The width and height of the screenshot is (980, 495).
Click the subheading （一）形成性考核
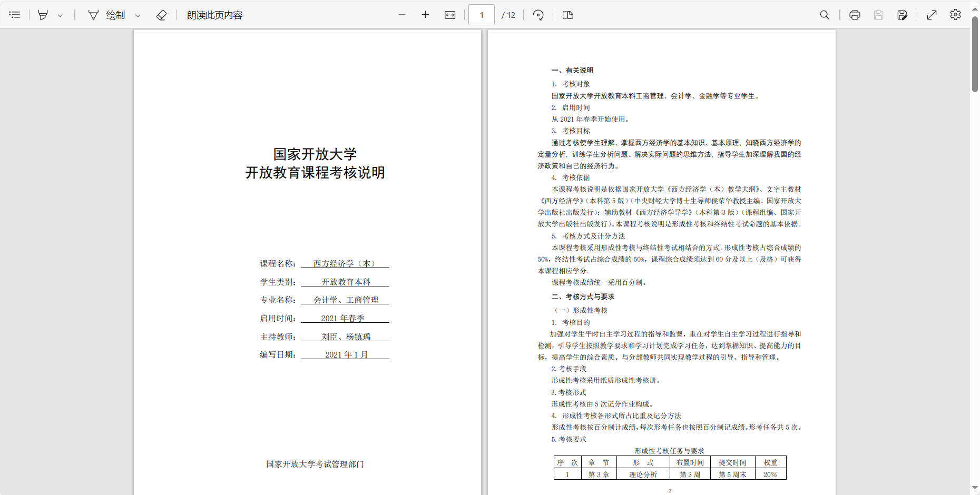tap(580, 310)
